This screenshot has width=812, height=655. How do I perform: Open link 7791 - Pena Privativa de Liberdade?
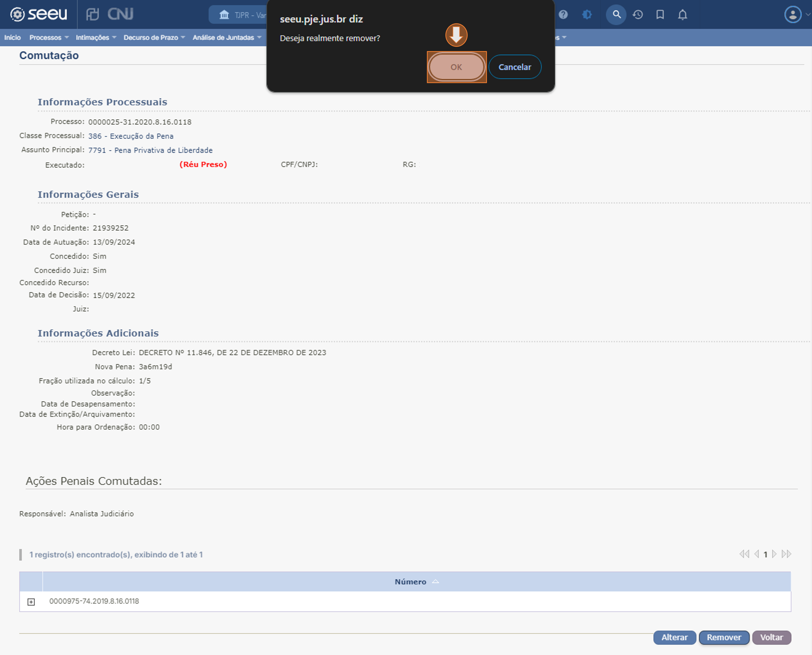coord(150,150)
